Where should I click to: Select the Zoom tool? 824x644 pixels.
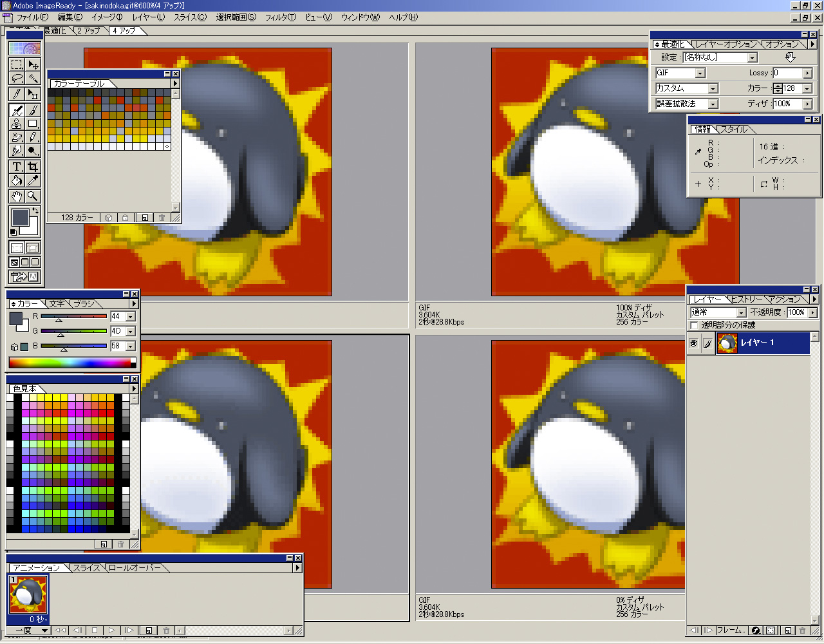[33, 196]
